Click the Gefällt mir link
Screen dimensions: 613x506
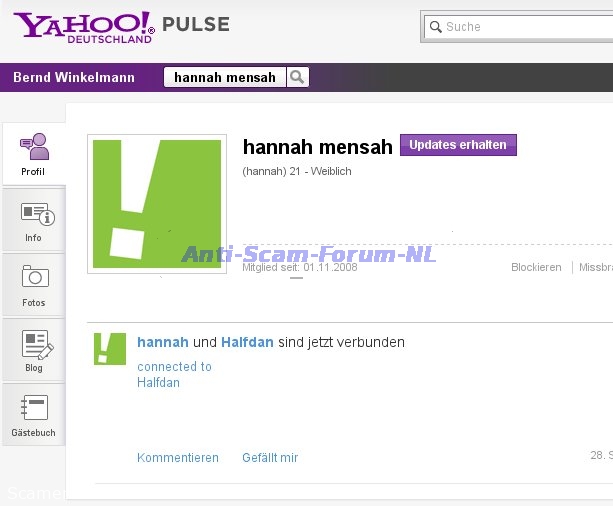pos(270,458)
